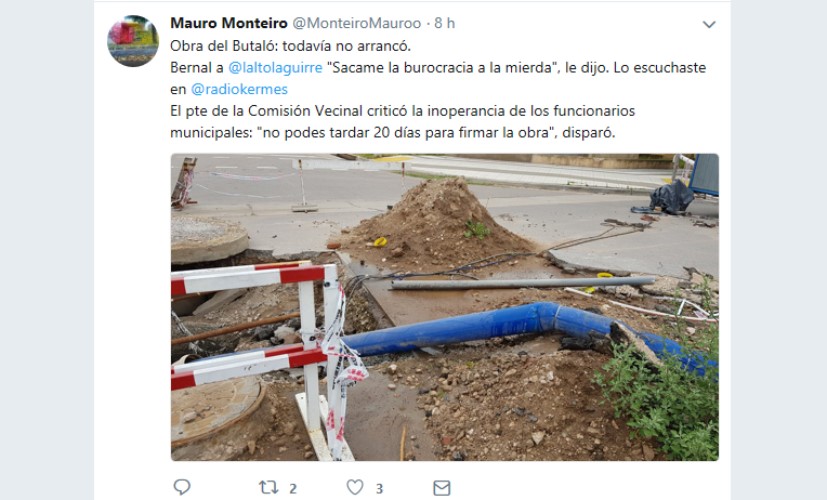Viewport: 827px width, 500px height.
Task: Open Mauro Monteiro's profile avatar
Action: (x=133, y=41)
